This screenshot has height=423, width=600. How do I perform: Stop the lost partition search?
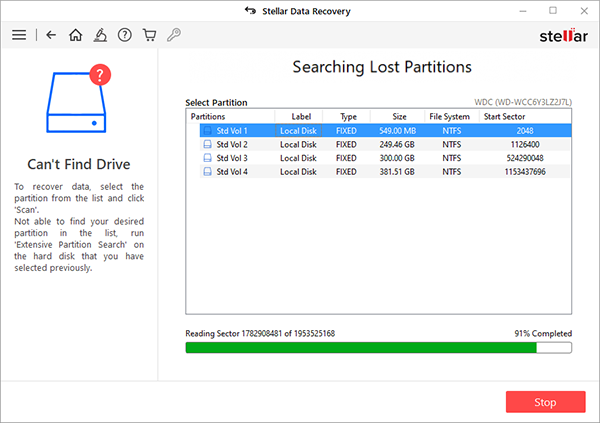(x=545, y=402)
